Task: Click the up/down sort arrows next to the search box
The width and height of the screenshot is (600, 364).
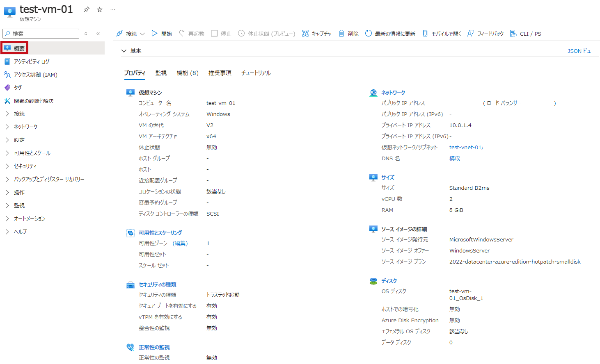Action: [86, 34]
